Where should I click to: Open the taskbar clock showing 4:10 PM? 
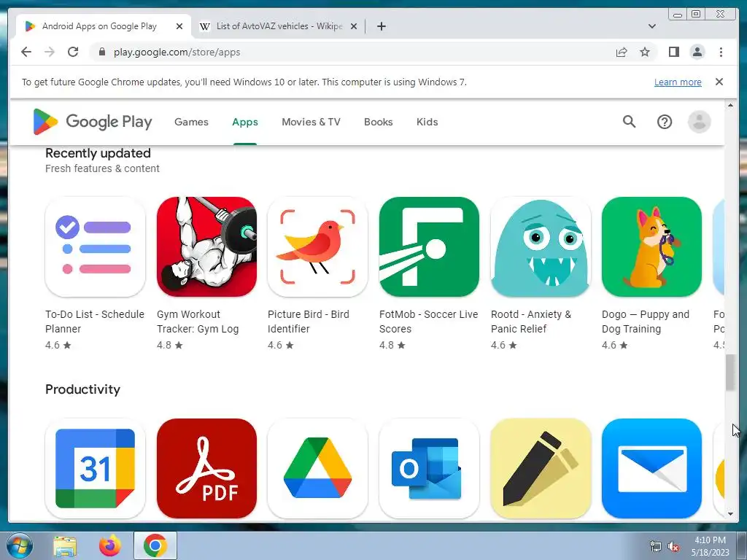pyautogui.click(x=710, y=545)
